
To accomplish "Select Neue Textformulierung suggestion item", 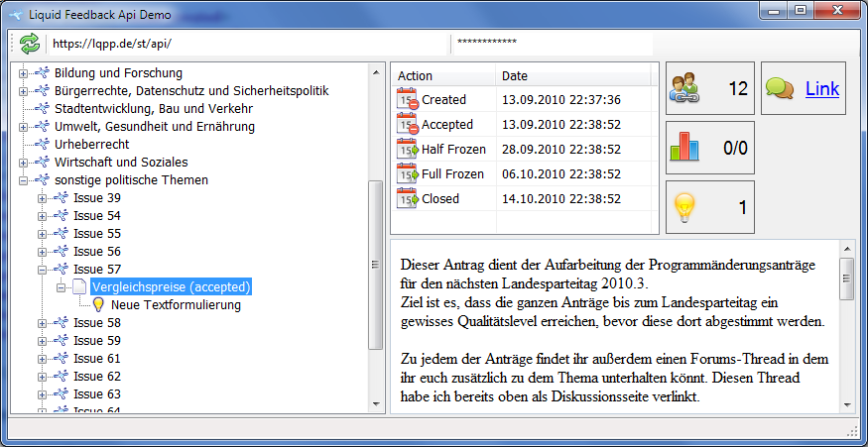I will (x=176, y=305).
